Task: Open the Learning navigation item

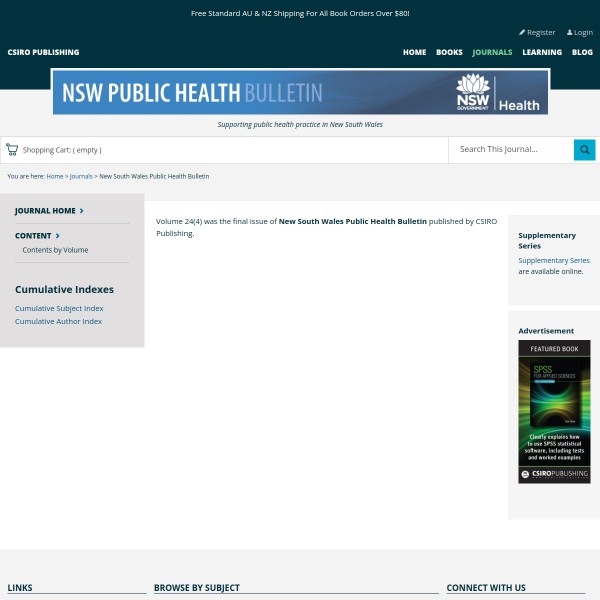Action: tap(541, 52)
